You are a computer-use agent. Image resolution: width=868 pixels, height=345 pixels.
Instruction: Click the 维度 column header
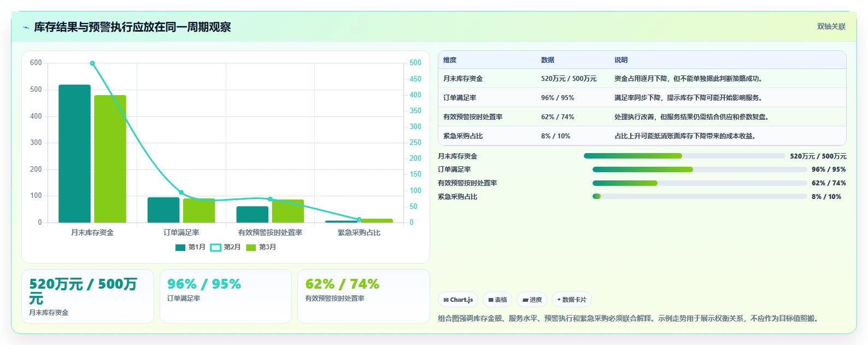coord(450,60)
